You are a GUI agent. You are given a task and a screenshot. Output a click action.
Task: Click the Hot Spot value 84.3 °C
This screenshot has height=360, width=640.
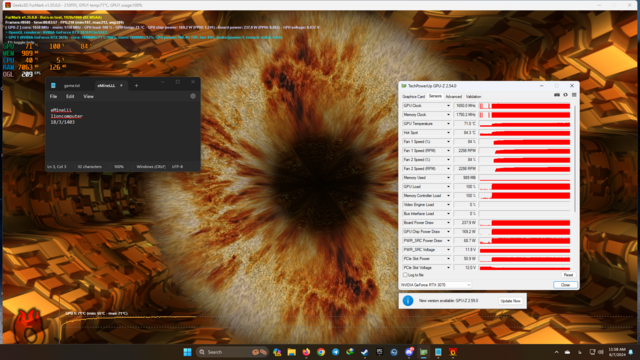(x=465, y=133)
